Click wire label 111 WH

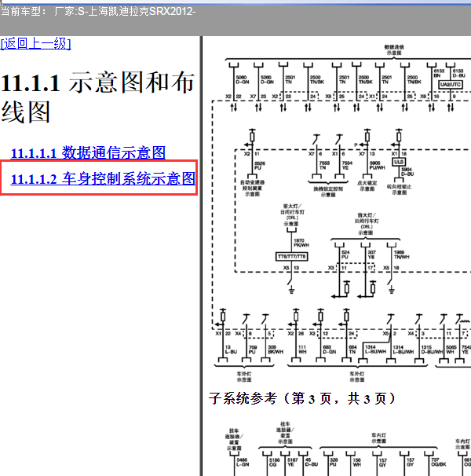point(302,350)
